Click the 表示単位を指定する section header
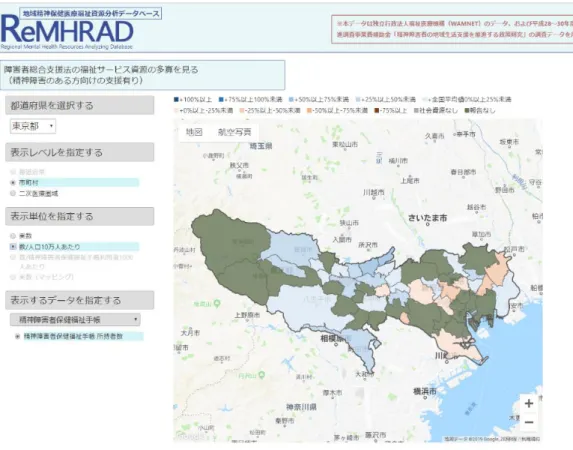The height and width of the screenshot is (450, 573). pos(80,216)
